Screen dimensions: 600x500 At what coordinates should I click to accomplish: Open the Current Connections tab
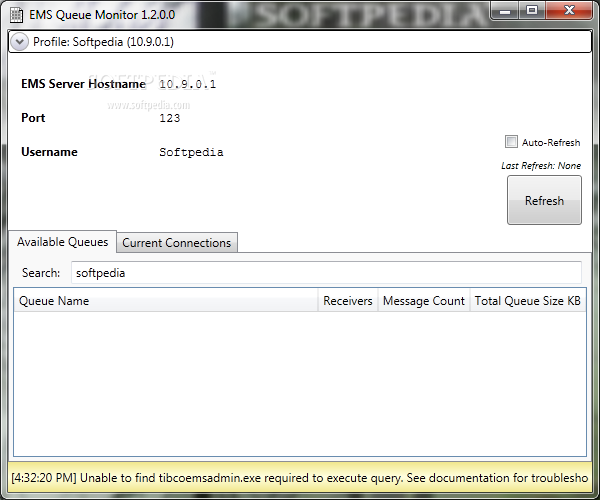(x=177, y=243)
